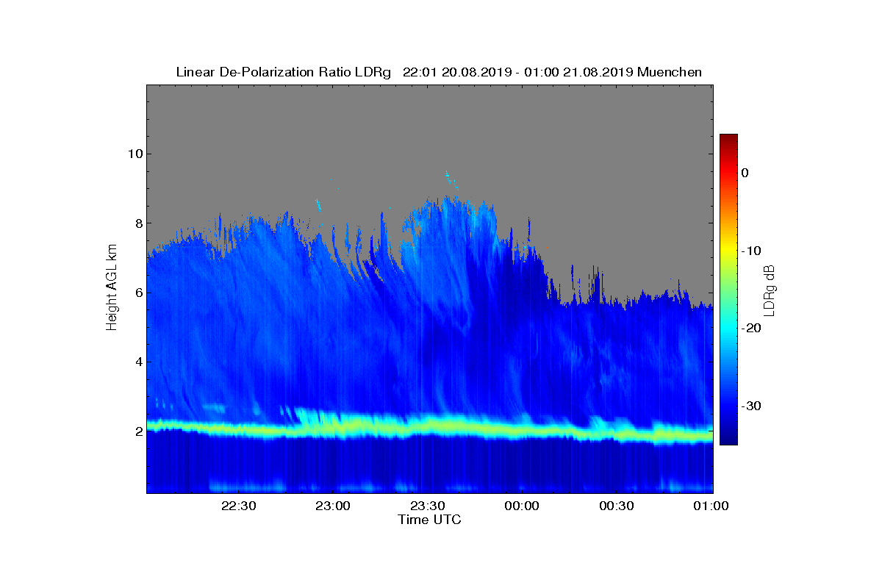882x588 pixels.
Task: Click the colorbar value 0
Action: [745, 173]
